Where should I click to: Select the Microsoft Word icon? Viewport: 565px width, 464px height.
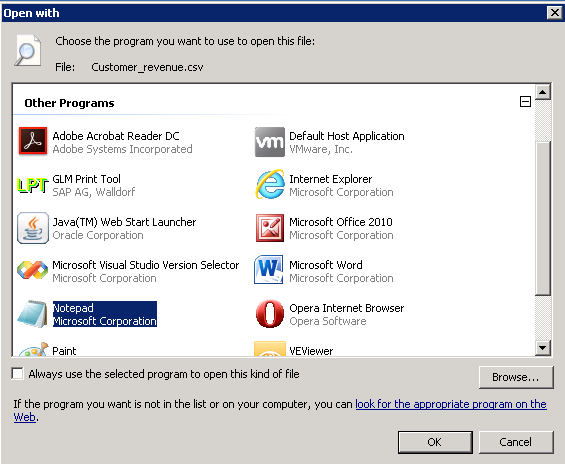(x=269, y=270)
